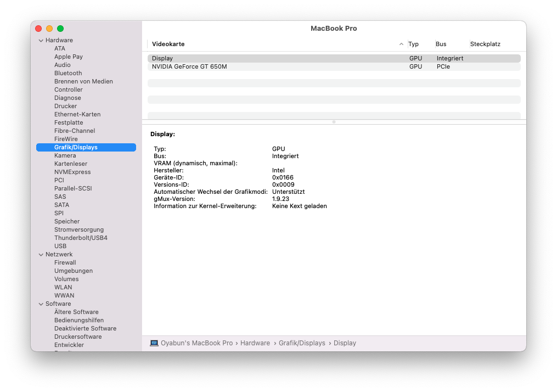Select Stromversorgung entry

pos(79,229)
